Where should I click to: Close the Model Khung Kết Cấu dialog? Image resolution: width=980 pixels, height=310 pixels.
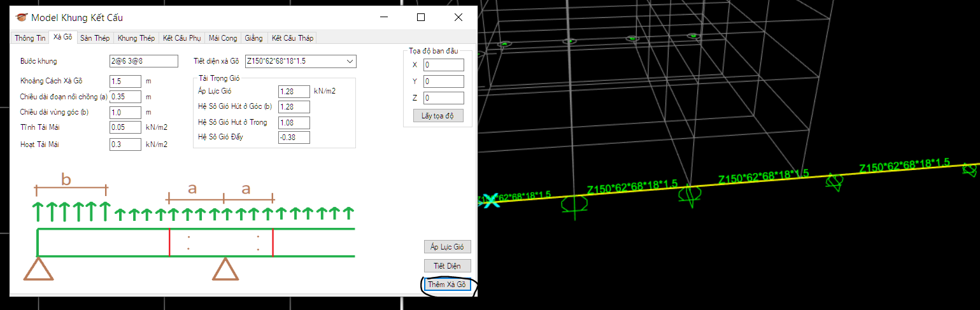pos(458,17)
